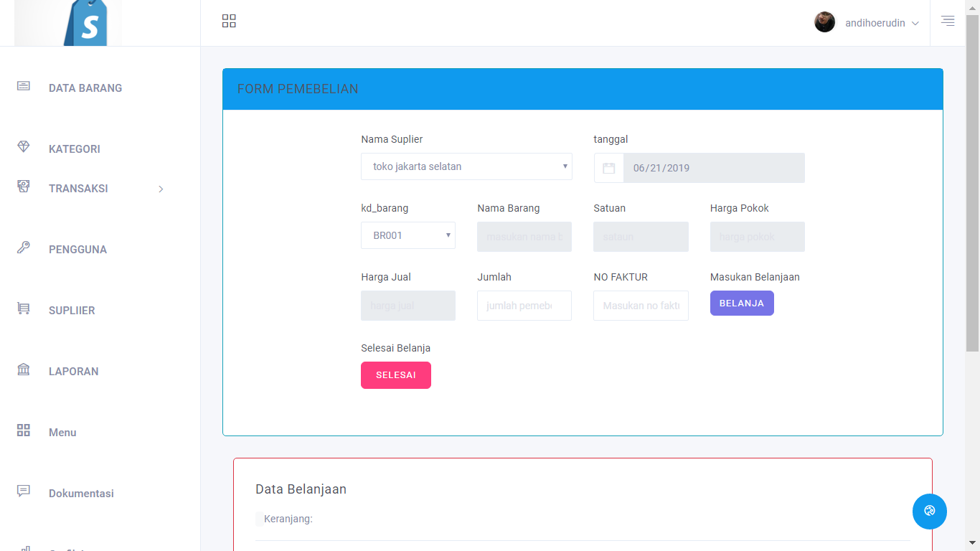
Task: Open PENGGUNA menu item
Action: click(x=77, y=250)
